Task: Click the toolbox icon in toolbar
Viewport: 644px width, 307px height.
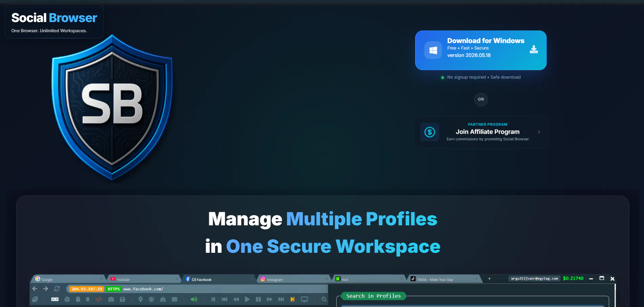Action: (x=163, y=299)
